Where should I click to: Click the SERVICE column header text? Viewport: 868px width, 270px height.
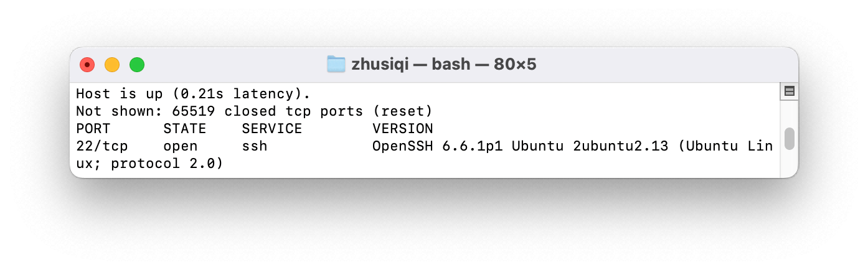click(x=271, y=129)
